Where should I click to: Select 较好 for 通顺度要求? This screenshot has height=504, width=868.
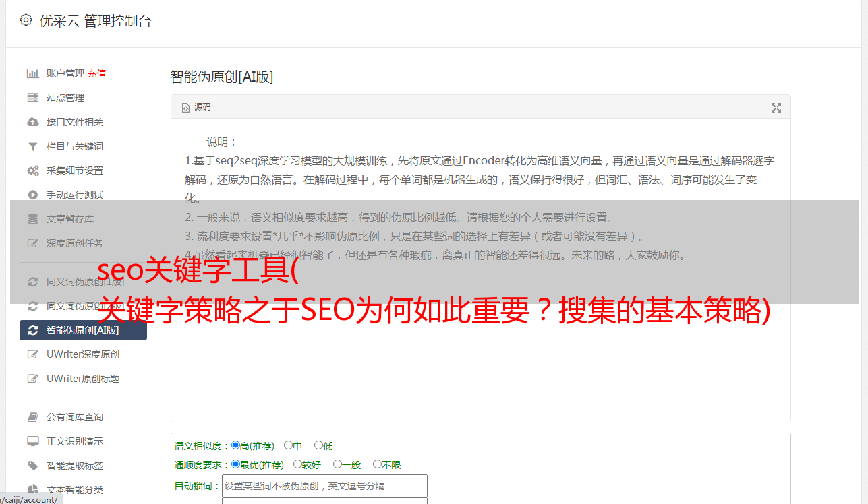point(297,464)
